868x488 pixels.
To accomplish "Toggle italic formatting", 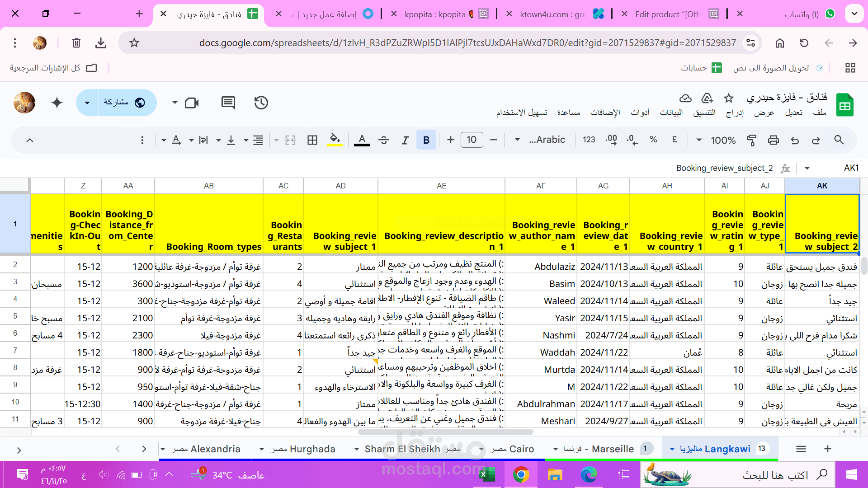I will tap(405, 140).
